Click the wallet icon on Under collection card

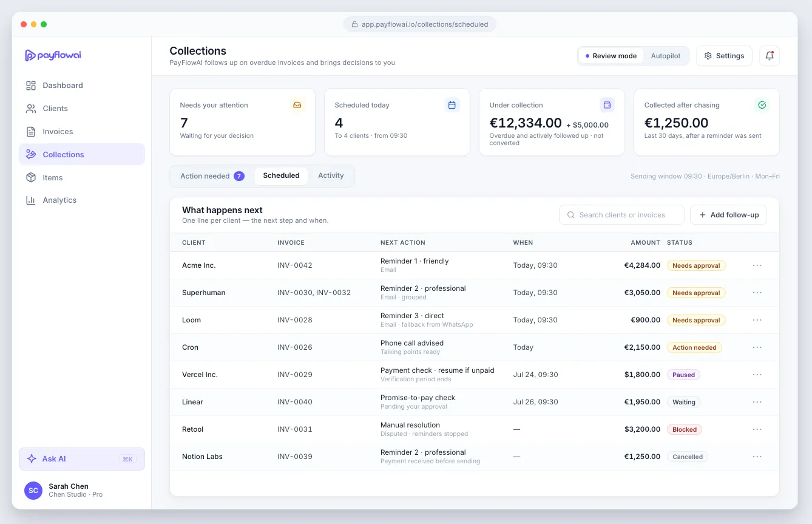tap(607, 105)
